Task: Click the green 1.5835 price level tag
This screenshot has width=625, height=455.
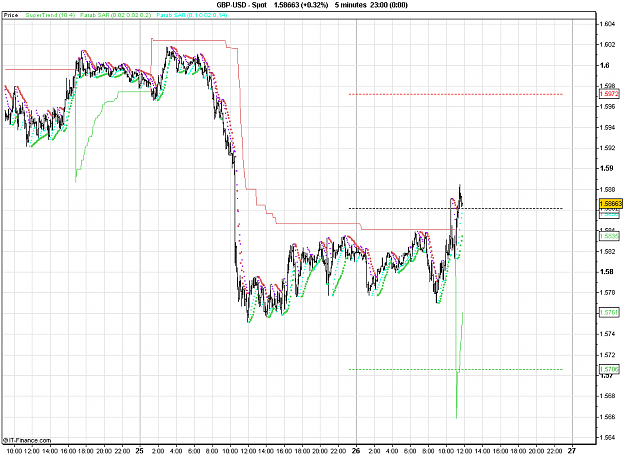Action: tap(609, 236)
